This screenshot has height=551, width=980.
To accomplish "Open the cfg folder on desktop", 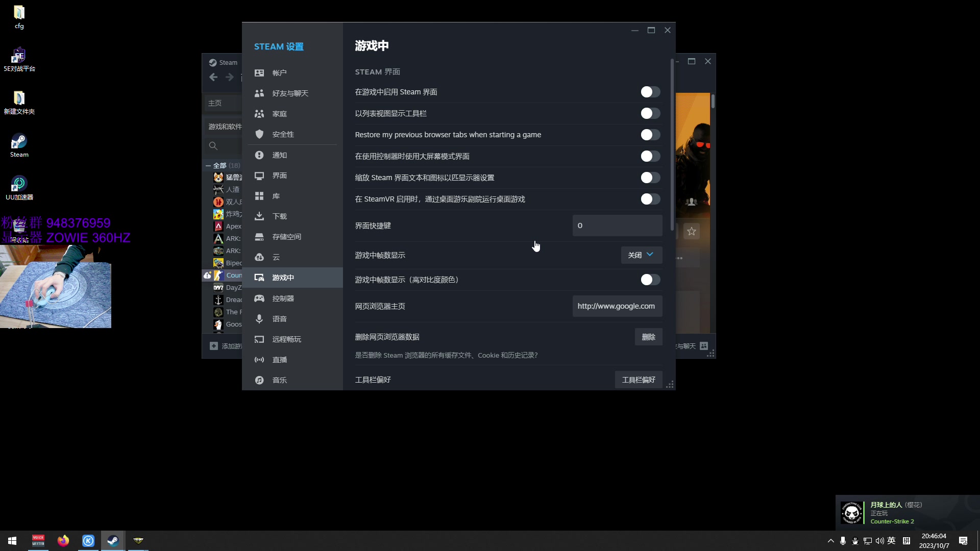I will tap(19, 17).
